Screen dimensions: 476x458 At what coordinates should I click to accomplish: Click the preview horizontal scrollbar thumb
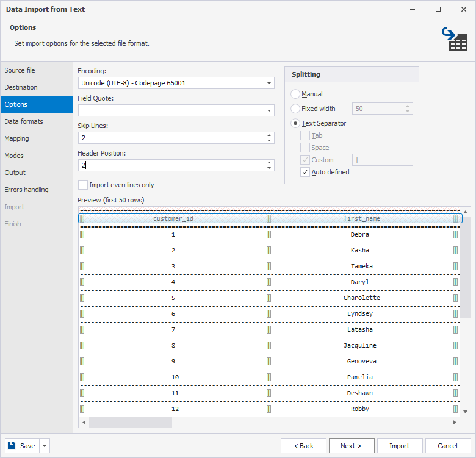131,422
